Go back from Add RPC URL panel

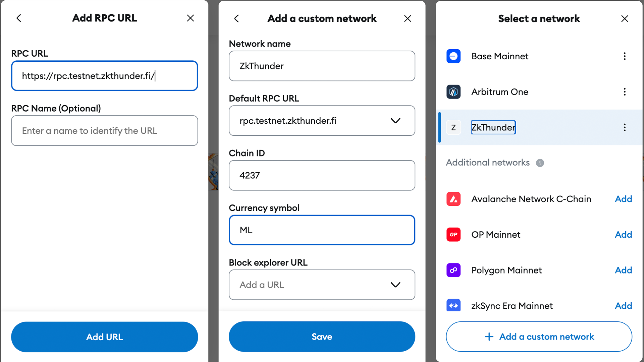(19, 18)
